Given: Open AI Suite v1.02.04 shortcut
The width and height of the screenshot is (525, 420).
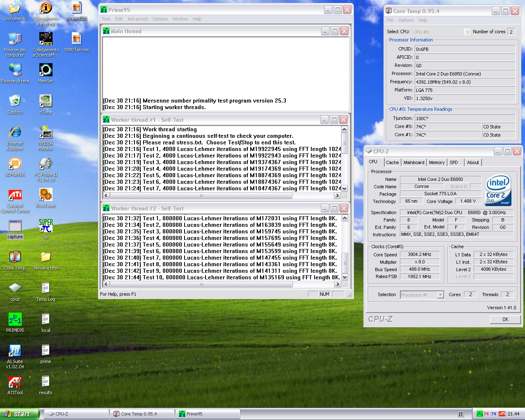Looking at the screenshot, I should click(x=15, y=356).
